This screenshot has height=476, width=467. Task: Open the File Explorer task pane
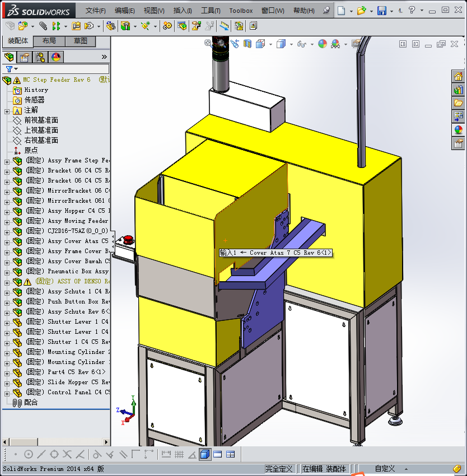(458, 103)
